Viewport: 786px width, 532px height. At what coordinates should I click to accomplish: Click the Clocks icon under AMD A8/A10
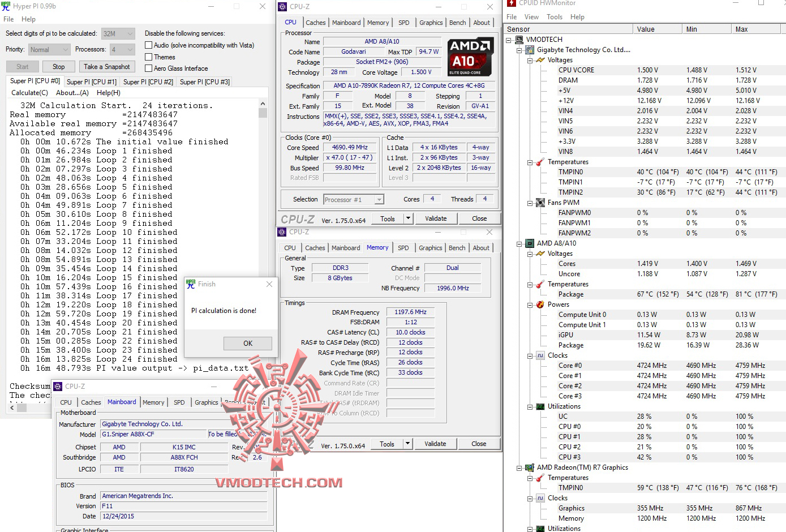pos(540,355)
